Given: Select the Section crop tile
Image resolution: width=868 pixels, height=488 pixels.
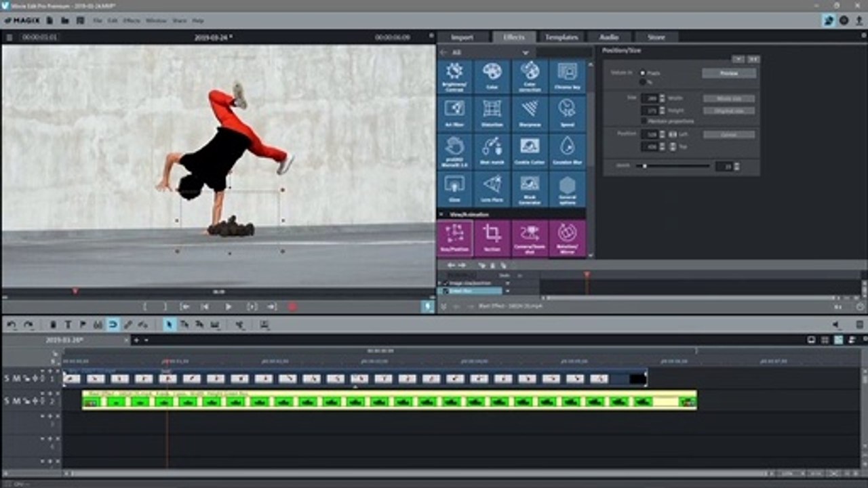Looking at the screenshot, I should pos(492,238).
